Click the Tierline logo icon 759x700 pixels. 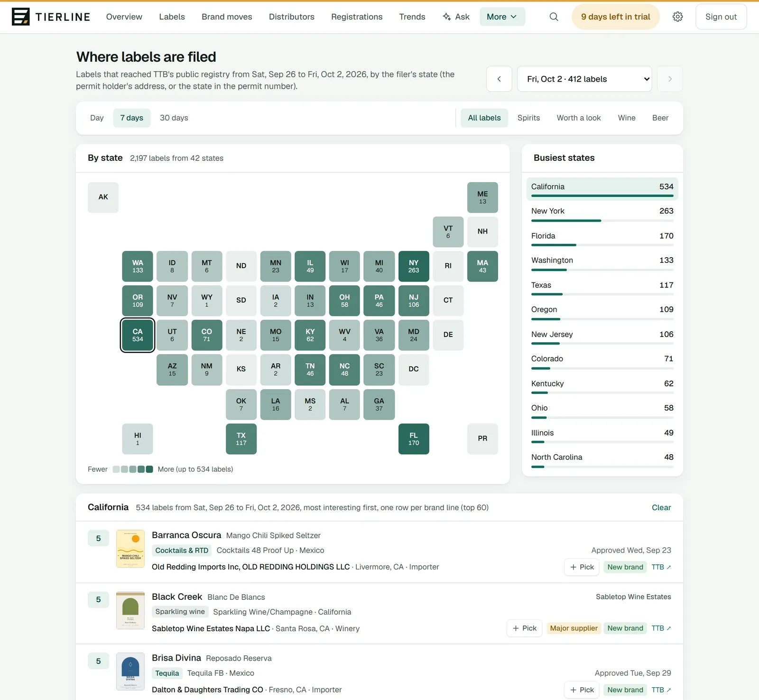click(x=21, y=17)
